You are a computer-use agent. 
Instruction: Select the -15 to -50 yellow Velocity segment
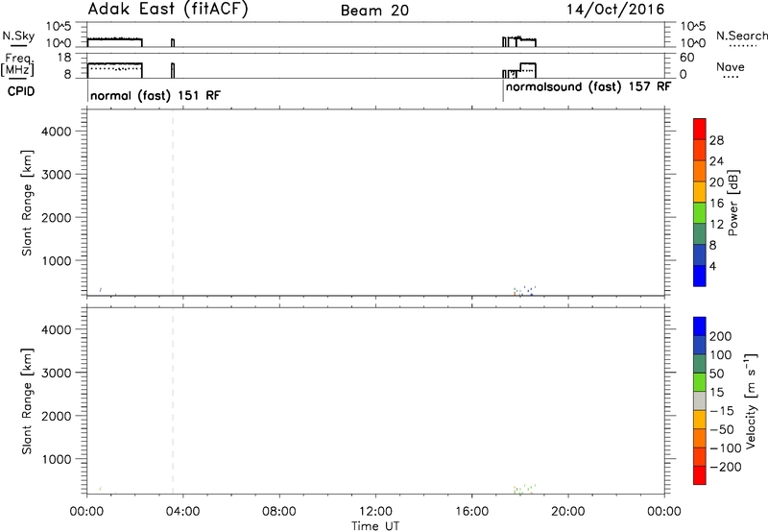coord(700,420)
